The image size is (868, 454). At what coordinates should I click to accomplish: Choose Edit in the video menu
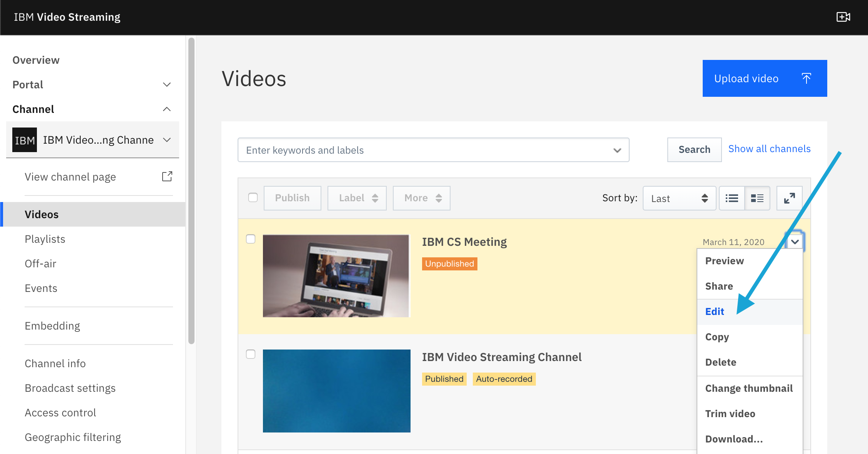pyautogui.click(x=750, y=312)
